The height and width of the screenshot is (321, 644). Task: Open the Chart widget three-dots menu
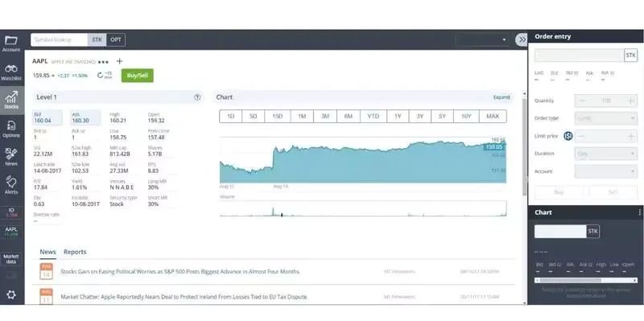[639, 212]
